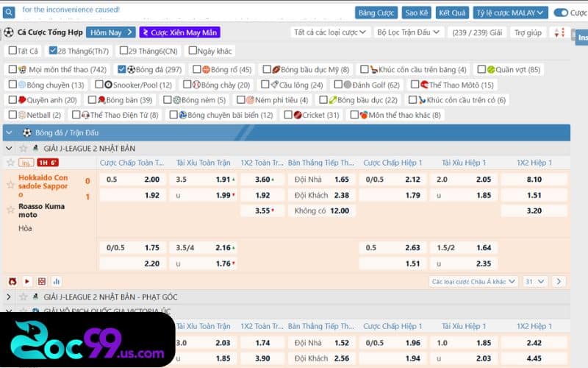
Task: Open the Tỷ lệ cược MALAY dropdown
Action: pyautogui.click(x=510, y=13)
